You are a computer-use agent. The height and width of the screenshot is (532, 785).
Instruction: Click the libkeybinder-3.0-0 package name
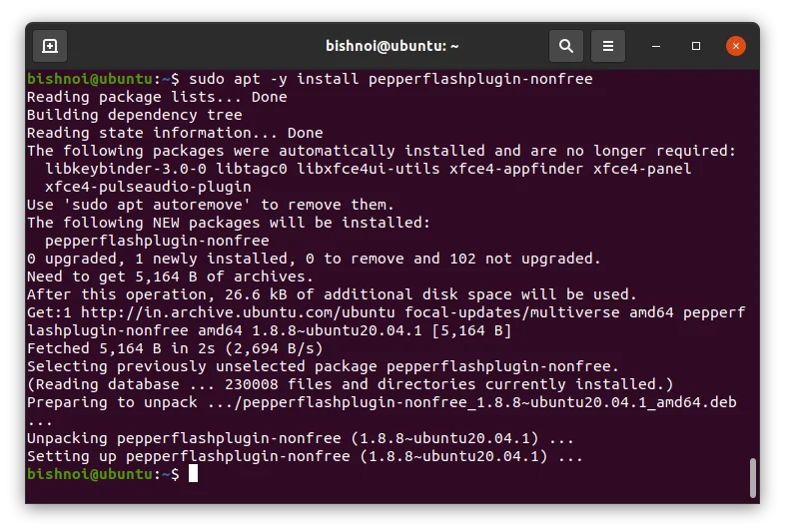click(126, 169)
